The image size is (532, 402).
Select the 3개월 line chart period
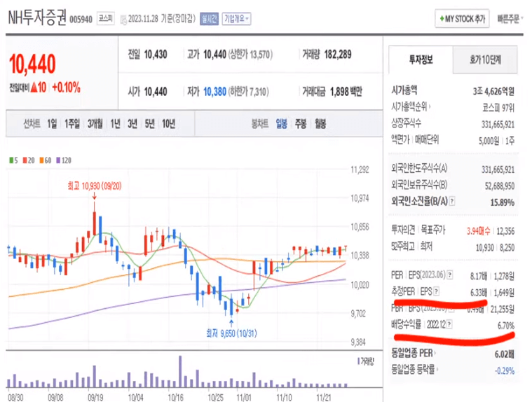point(95,124)
